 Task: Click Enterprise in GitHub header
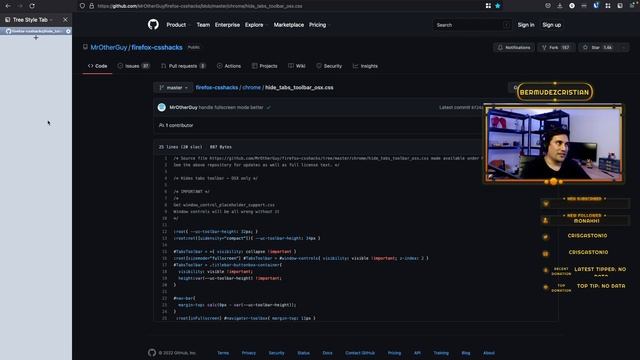click(x=227, y=25)
